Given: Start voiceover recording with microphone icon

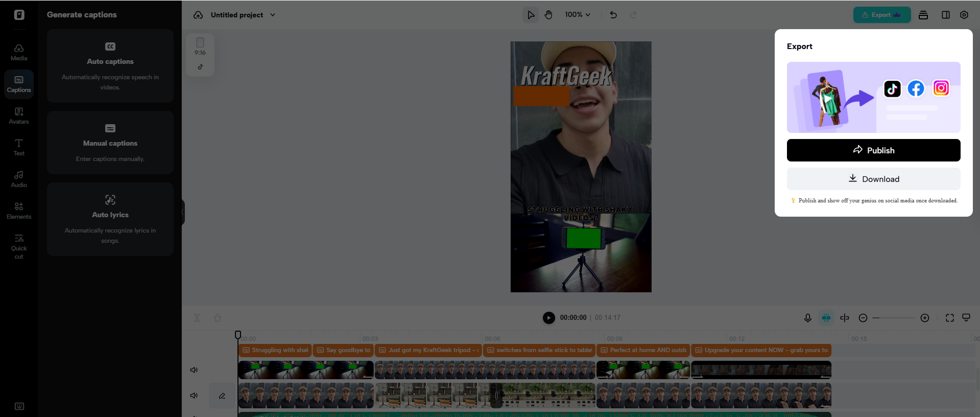Looking at the screenshot, I should (x=808, y=318).
